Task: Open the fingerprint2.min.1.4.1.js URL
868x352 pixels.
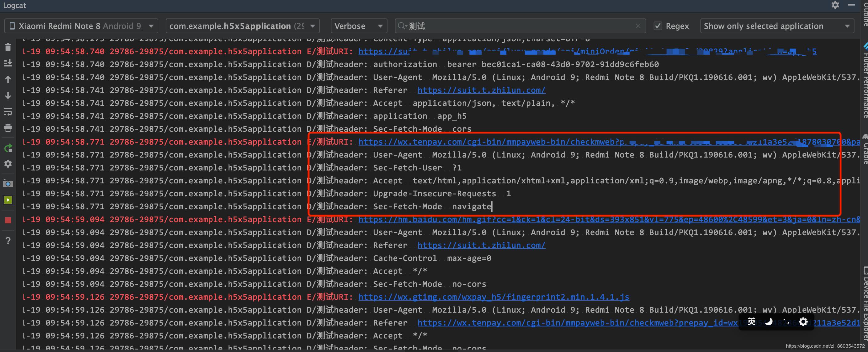Action: click(x=493, y=297)
